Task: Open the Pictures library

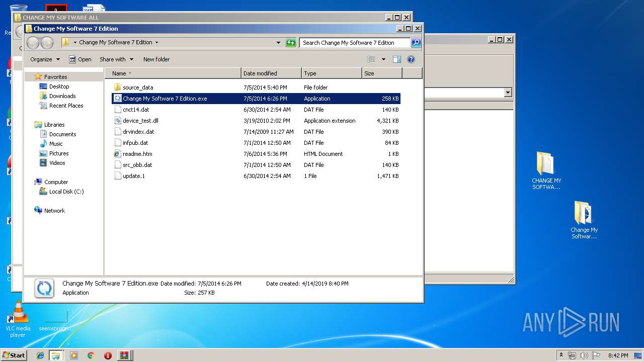Action: 59,153
